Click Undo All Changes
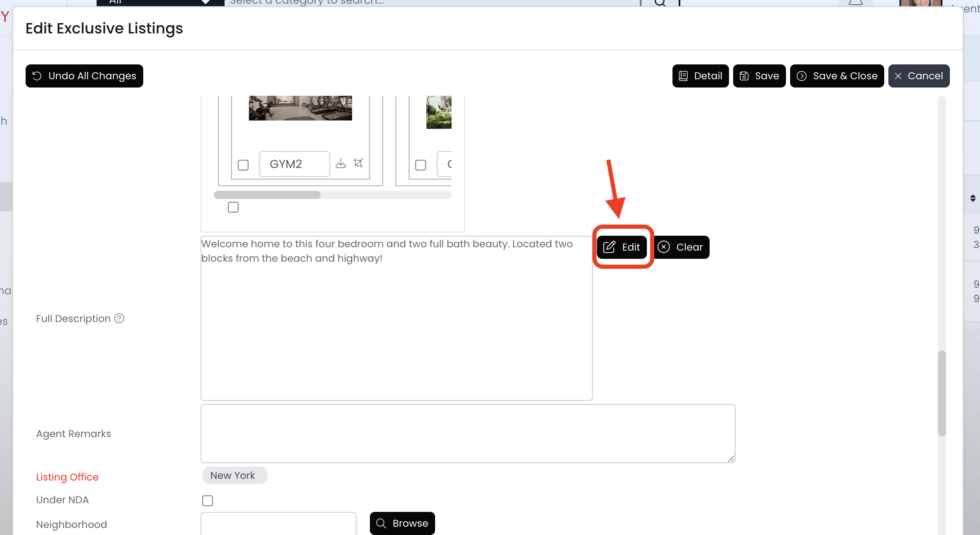The height and width of the screenshot is (535, 980). pos(84,76)
